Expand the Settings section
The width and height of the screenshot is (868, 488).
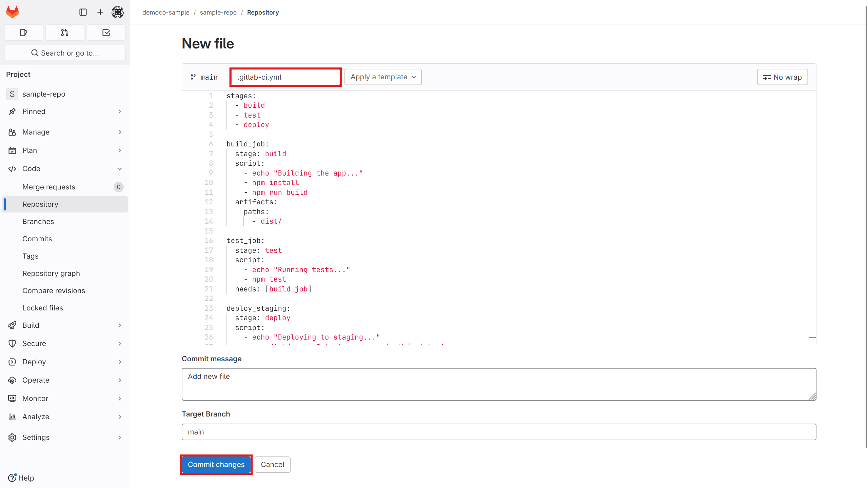click(65, 437)
